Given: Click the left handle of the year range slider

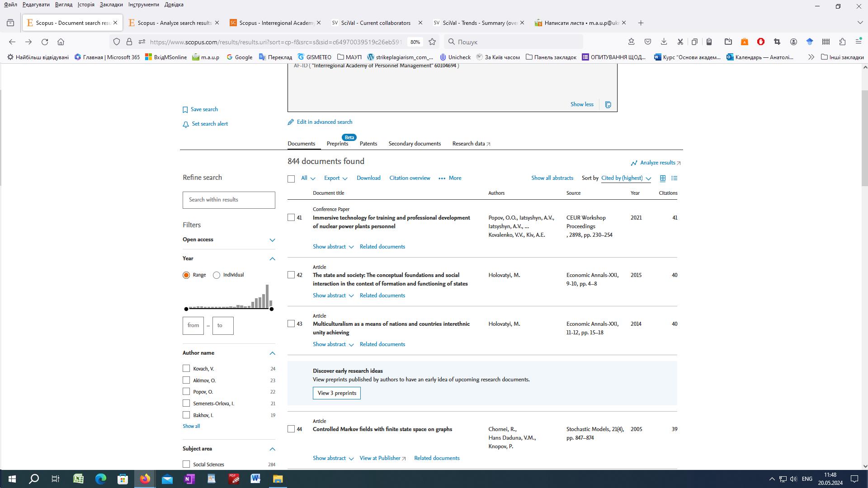Looking at the screenshot, I should (x=186, y=309).
